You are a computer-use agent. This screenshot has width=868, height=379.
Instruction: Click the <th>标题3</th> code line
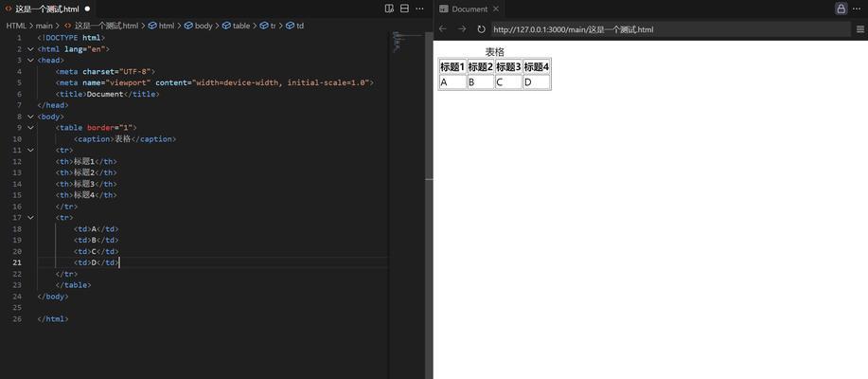(86, 184)
